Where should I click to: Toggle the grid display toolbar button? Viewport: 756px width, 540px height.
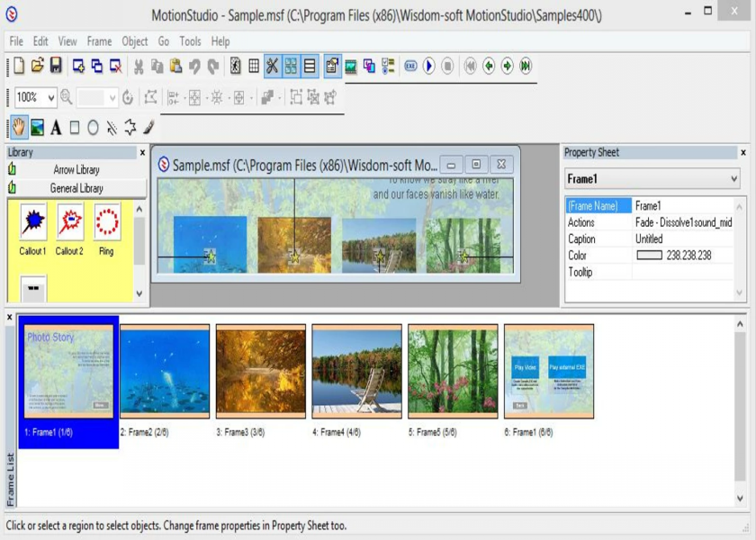coord(254,66)
